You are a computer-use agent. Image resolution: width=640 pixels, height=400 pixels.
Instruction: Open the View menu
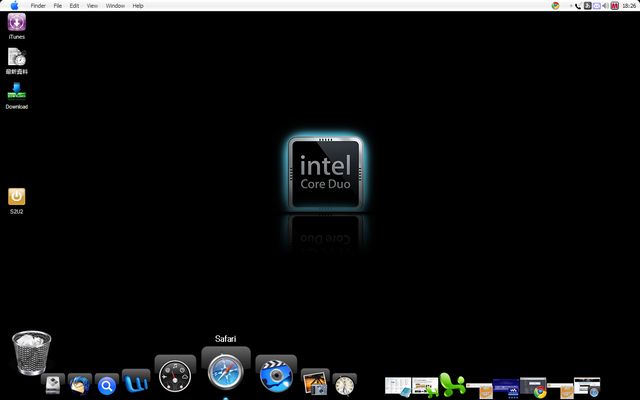click(92, 6)
